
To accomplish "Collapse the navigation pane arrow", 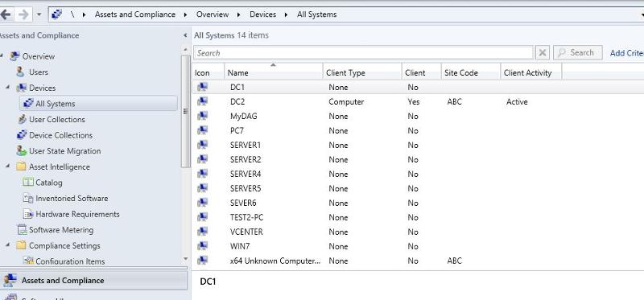I will coord(185,35).
